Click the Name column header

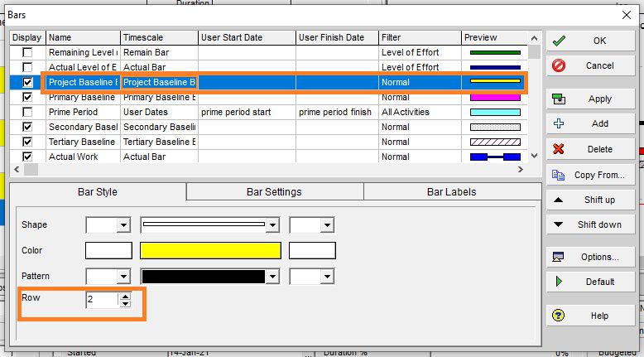83,37
